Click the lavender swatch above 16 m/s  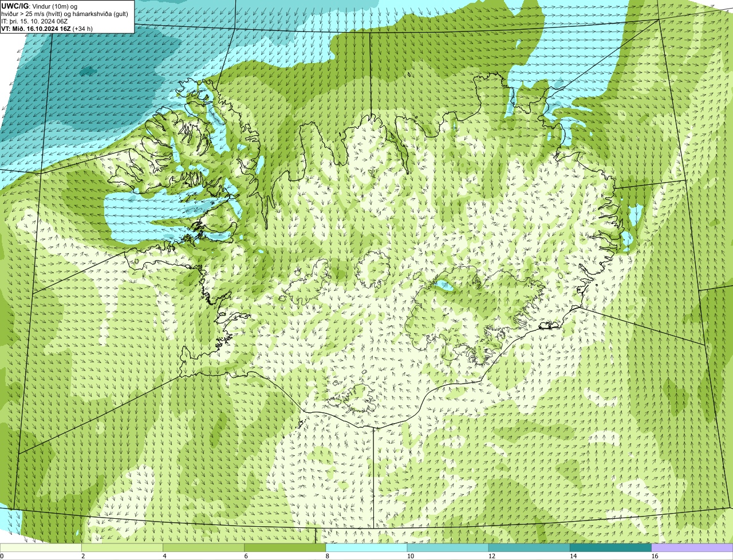coord(692,547)
